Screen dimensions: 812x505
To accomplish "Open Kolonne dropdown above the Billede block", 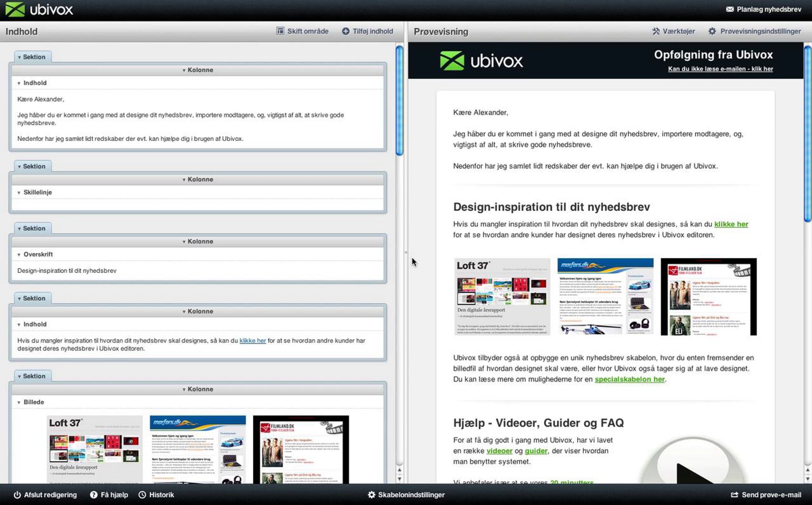I will click(198, 389).
